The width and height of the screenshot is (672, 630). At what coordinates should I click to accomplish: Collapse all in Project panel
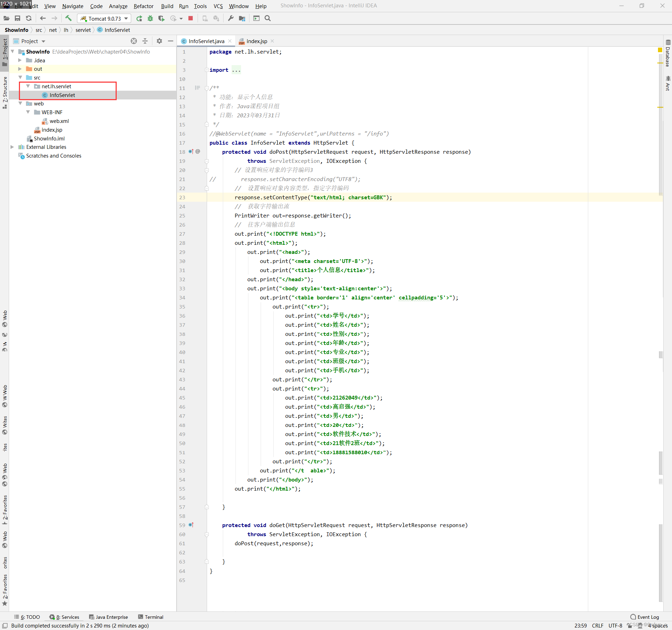pyautogui.click(x=145, y=41)
